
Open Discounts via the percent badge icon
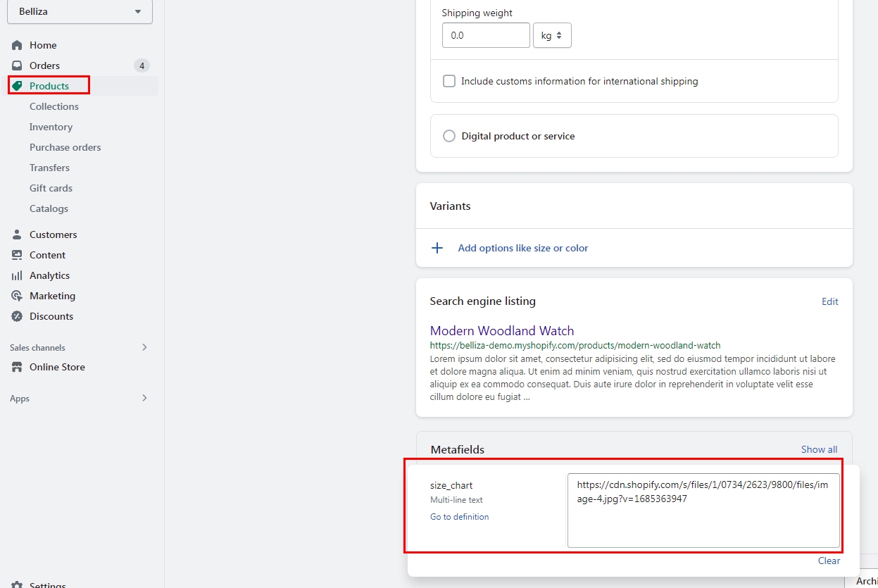tap(18, 316)
